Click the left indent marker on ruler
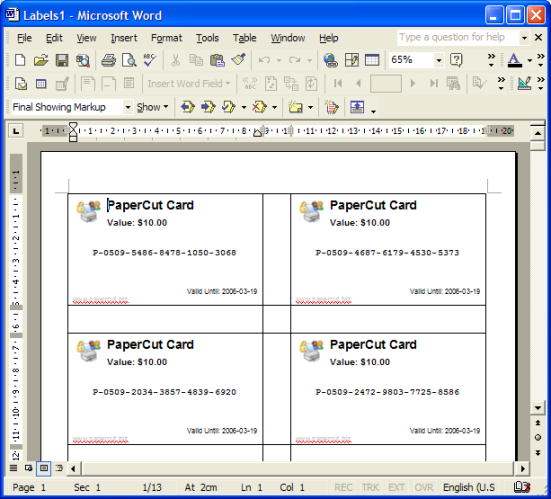 pyautogui.click(x=73, y=138)
